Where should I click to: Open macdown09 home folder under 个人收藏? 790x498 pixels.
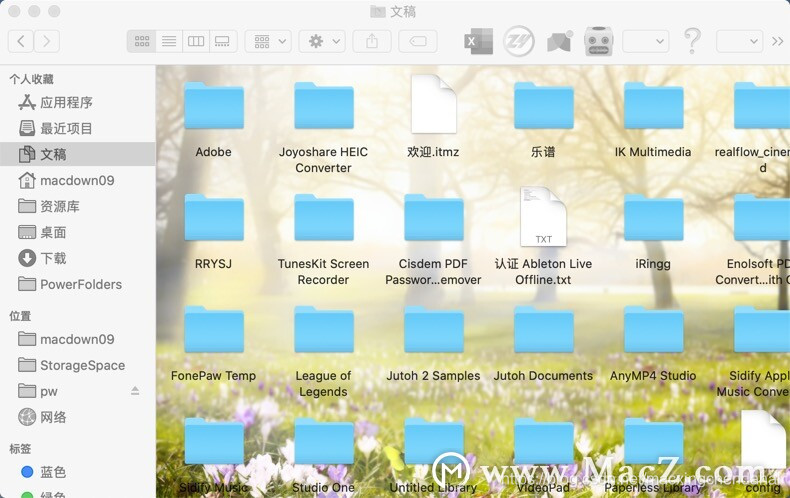78,180
